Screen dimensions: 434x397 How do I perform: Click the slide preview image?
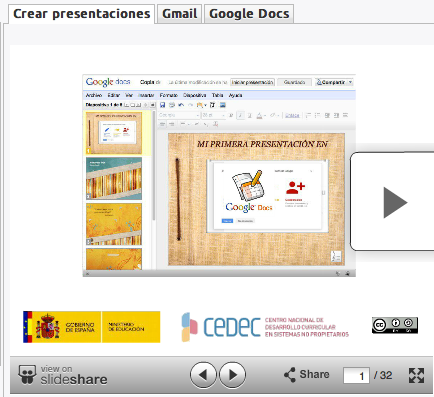pyautogui.click(x=219, y=175)
